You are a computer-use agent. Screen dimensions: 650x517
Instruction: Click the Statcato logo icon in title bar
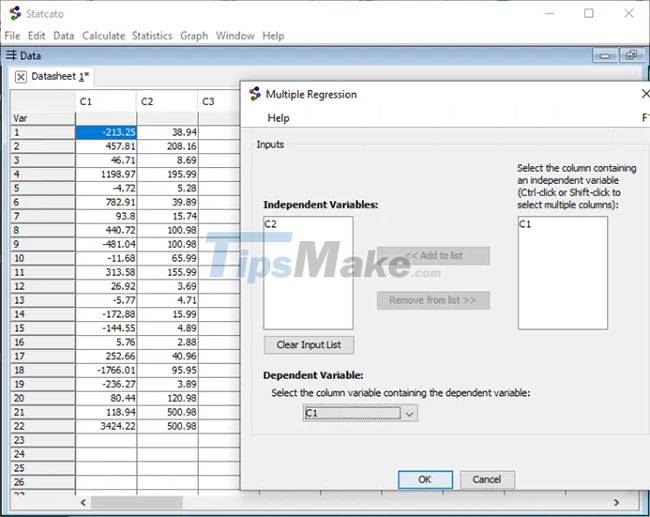15,13
